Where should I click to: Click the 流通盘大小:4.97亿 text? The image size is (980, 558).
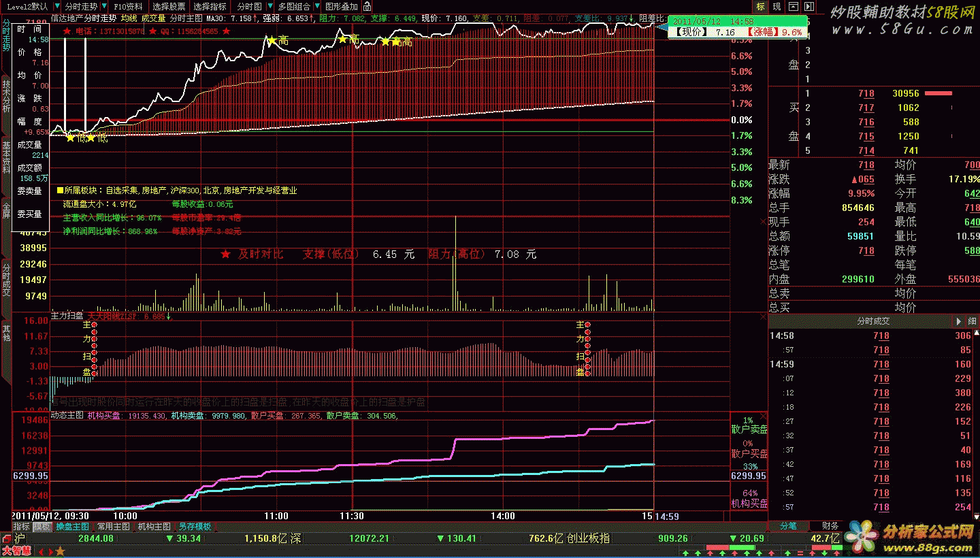tap(100, 203)
